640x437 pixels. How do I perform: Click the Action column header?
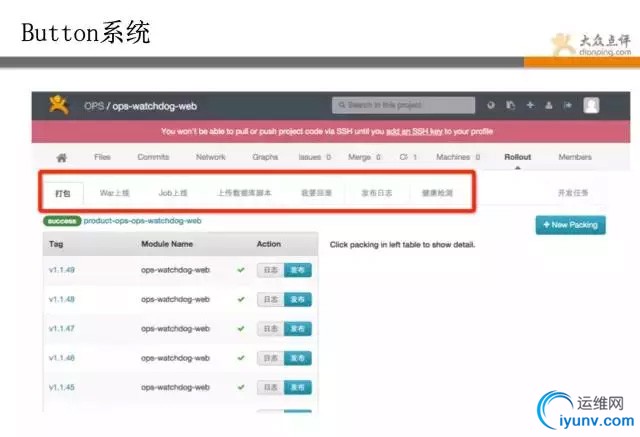coord(269,244)
